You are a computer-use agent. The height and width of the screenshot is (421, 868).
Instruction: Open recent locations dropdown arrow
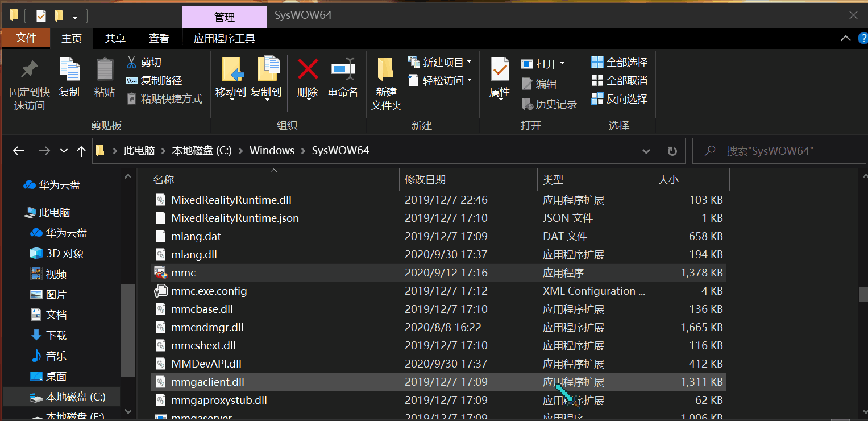tap(64, 151)
